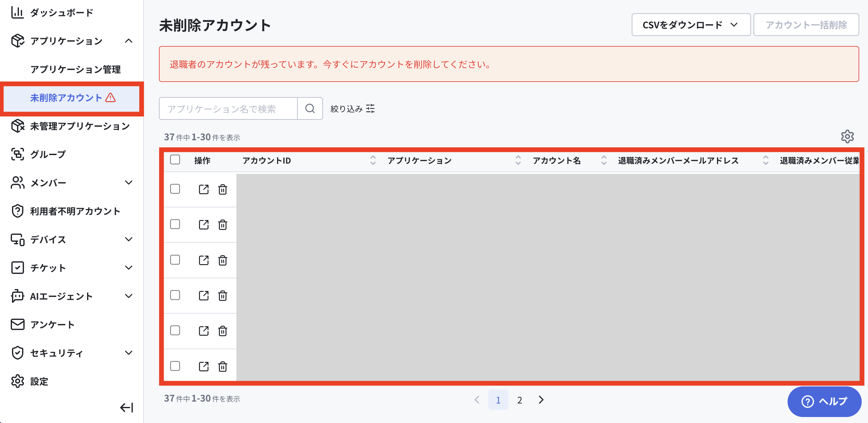Open the external link icon in second row

(203, 225)
